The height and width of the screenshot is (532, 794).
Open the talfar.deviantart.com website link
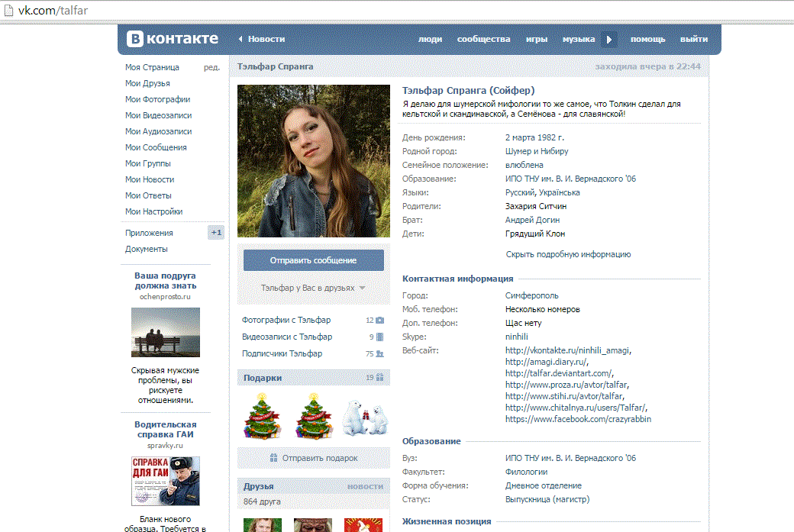[x=560, y=373]
